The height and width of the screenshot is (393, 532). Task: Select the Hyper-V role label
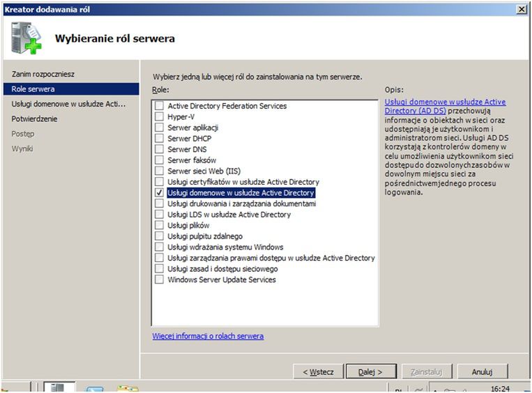(x=181, y=116)
